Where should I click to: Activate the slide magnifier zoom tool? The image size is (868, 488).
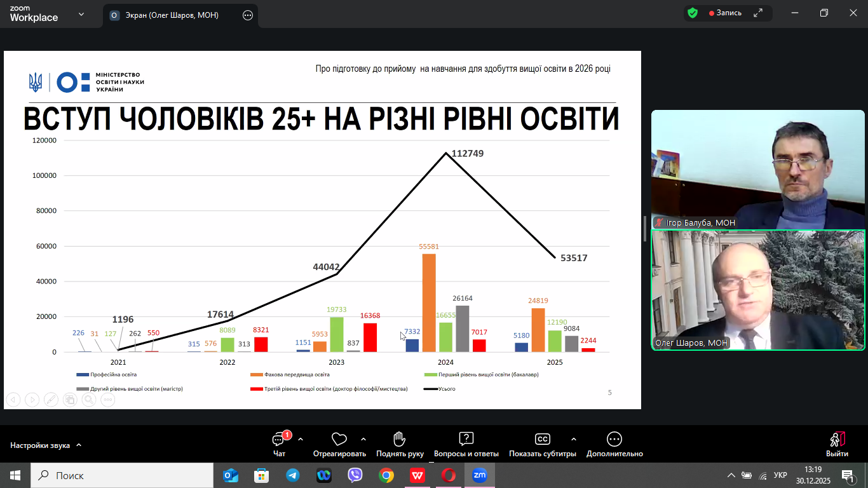(x=89, y=400)
